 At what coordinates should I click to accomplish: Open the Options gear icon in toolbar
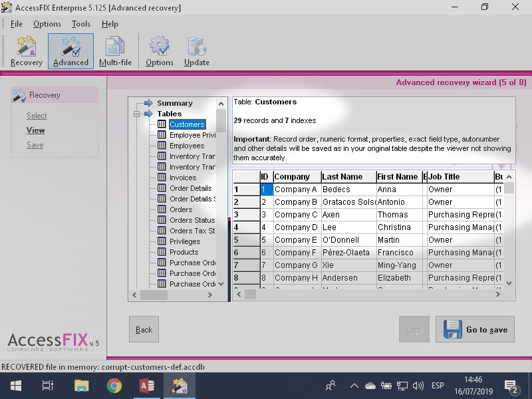pyautogui.click(x=160, y=51)
